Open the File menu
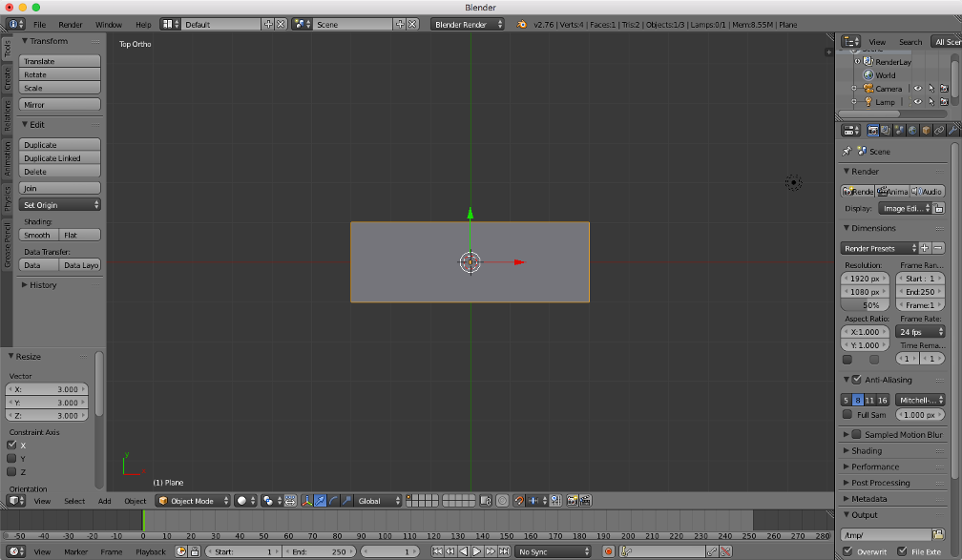 click(40, 25)
